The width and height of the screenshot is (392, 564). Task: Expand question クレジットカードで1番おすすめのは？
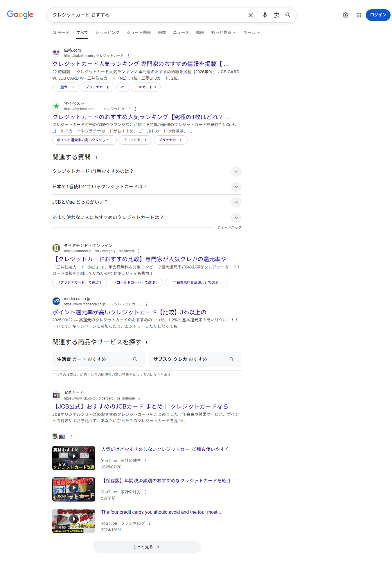point(236,171)
